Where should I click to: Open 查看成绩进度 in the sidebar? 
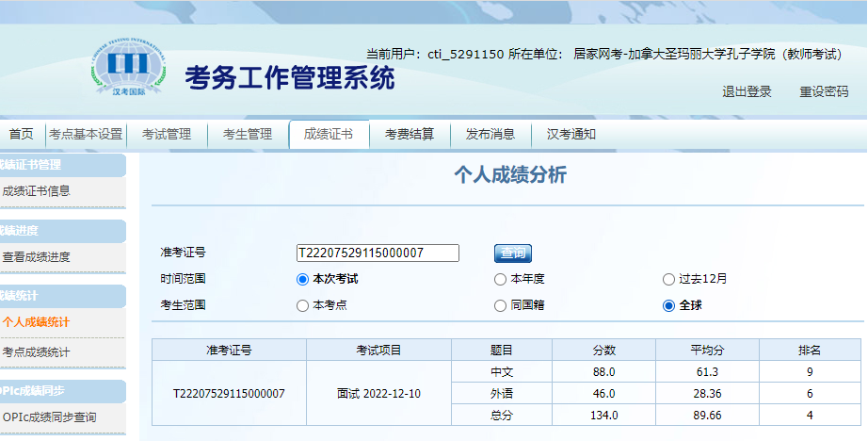pos(37,256)
